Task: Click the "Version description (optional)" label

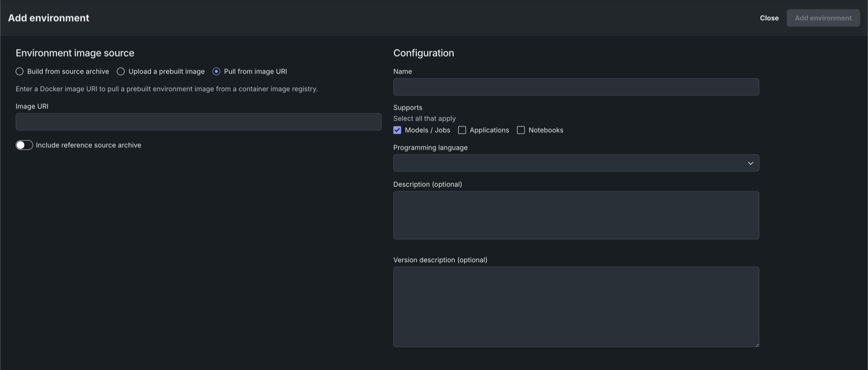Action: coord(440,260)
